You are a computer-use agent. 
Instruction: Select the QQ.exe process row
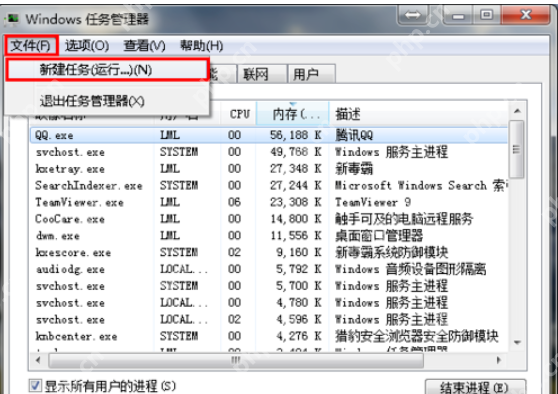click(269, 135)
